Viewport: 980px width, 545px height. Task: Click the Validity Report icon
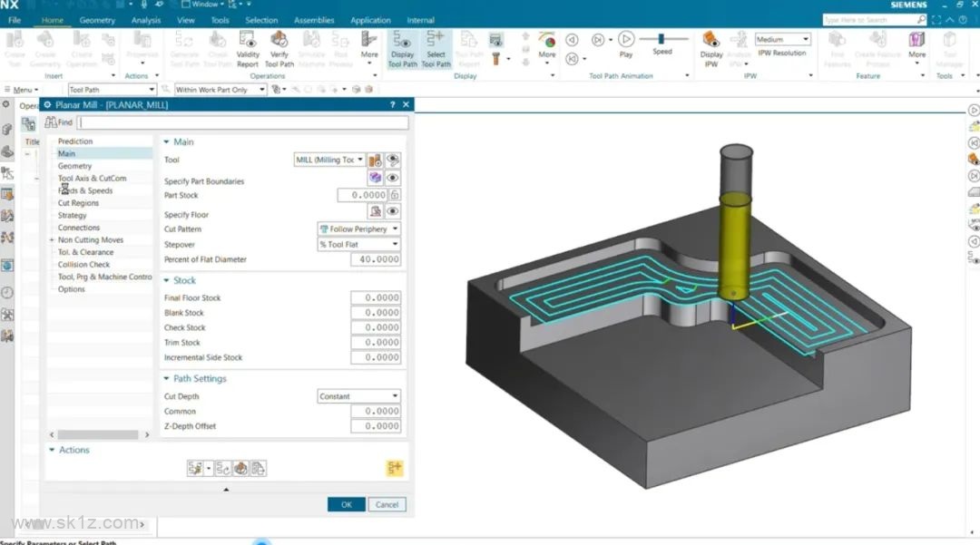[x=248, y=41]
